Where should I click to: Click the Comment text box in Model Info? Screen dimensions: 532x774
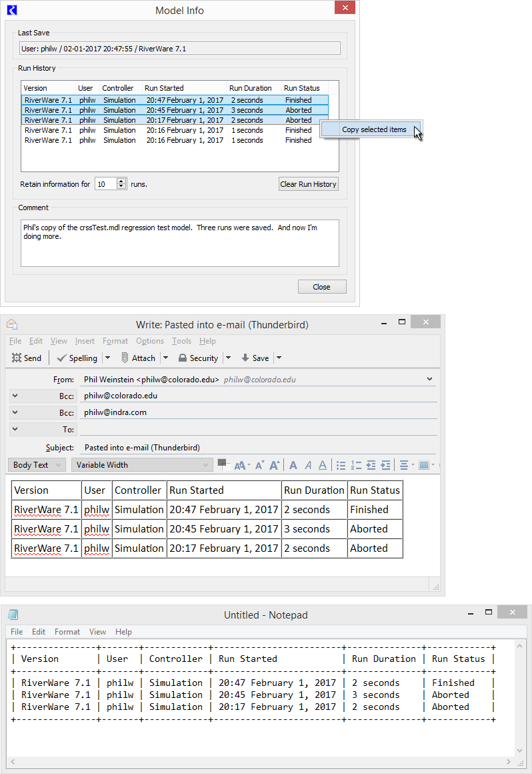tap(180, 243)
